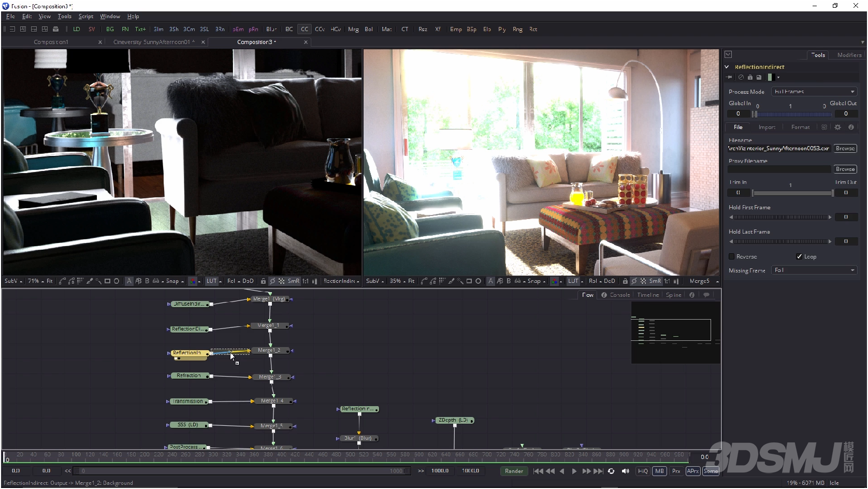Switch to the Modifiers tab
This screenshot has height=489, width=868.
[x=849, y=55]
